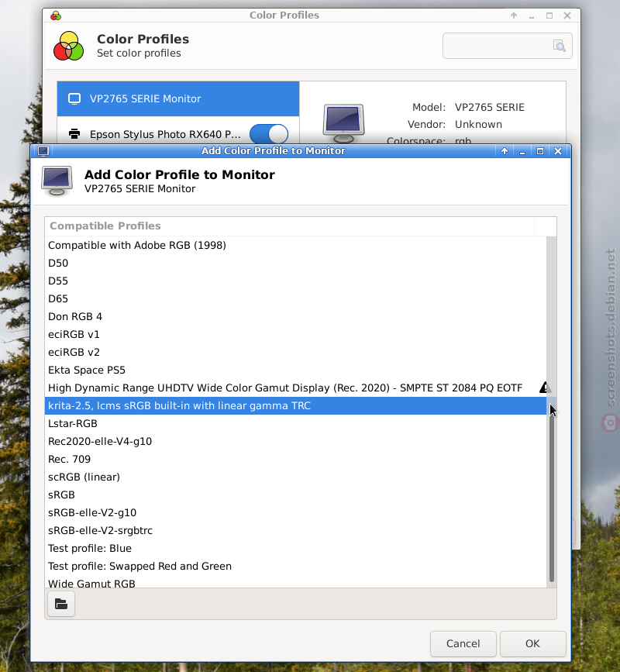Viewport: 620px width, 672px height.
Task: Select the D50 profile
Action: click(x=295, y=264)
